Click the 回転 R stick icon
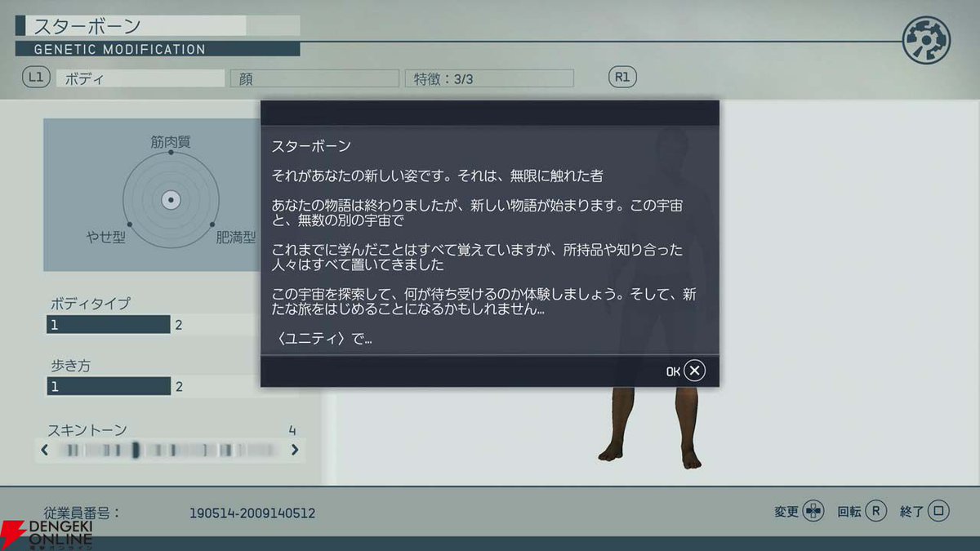Viewport: 980px width, 551px height. [875, 512]
